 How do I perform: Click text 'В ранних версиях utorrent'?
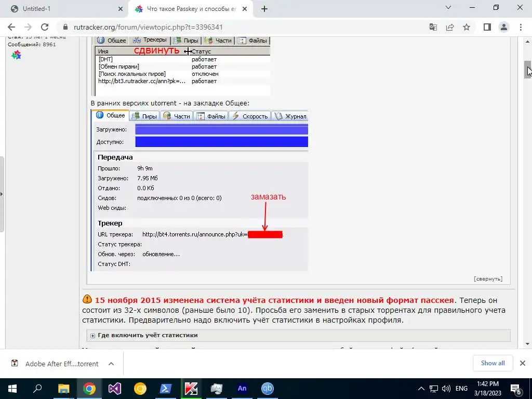click(x=134, y=103)
